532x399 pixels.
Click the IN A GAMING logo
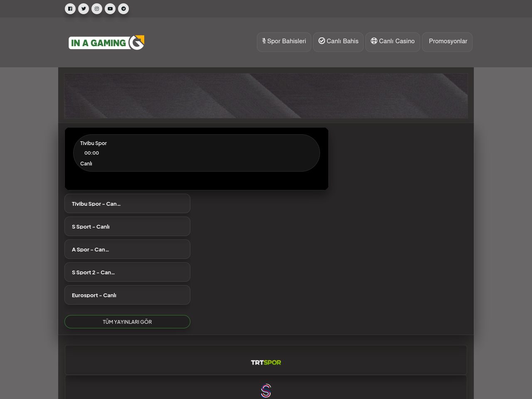[x=106, y=42]
